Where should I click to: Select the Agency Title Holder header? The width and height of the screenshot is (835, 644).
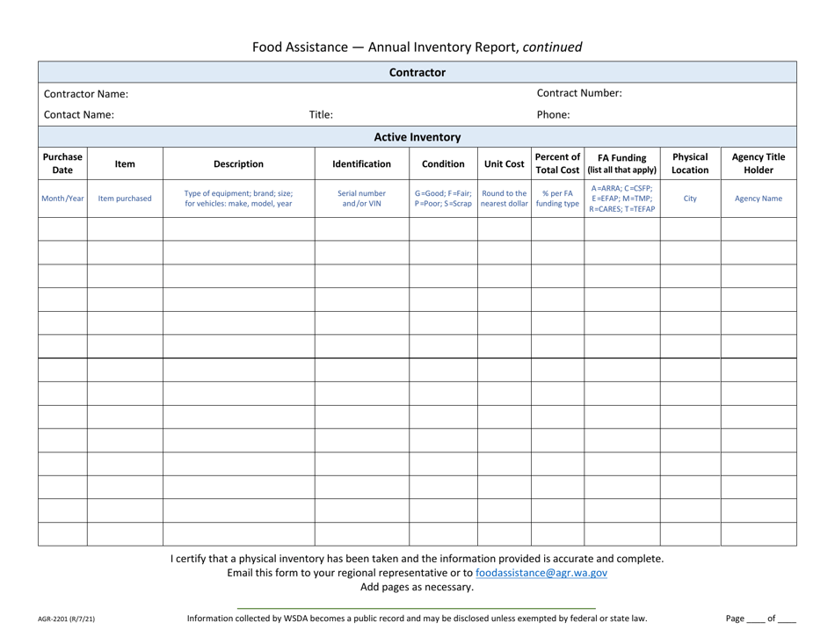click(x=757, y=163)
